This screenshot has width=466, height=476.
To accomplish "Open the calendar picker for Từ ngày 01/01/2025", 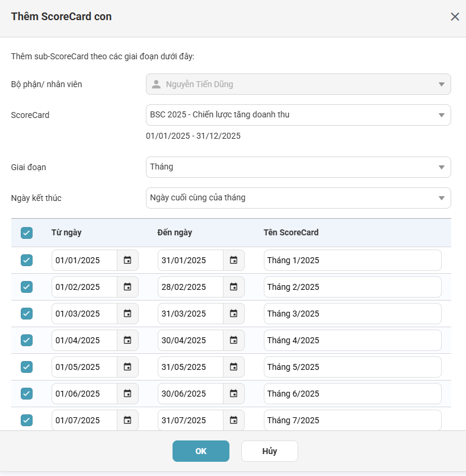I will [x=128, y=260].
